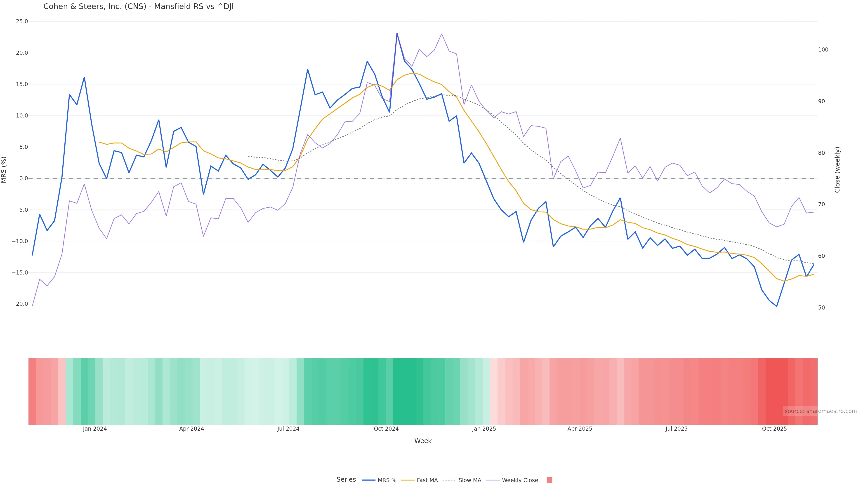Click the highest blue MRS peak point
This screenshot has height=488, width=868.
pos(397,34)
